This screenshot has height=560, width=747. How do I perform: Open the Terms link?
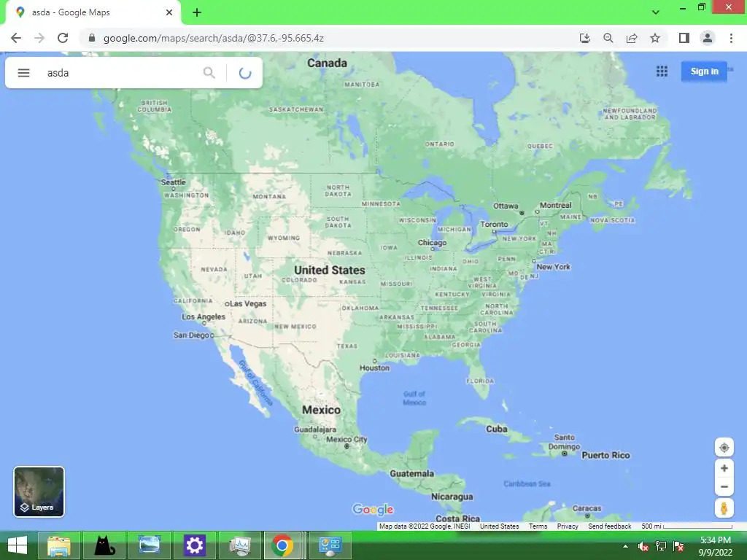(538, 526)
